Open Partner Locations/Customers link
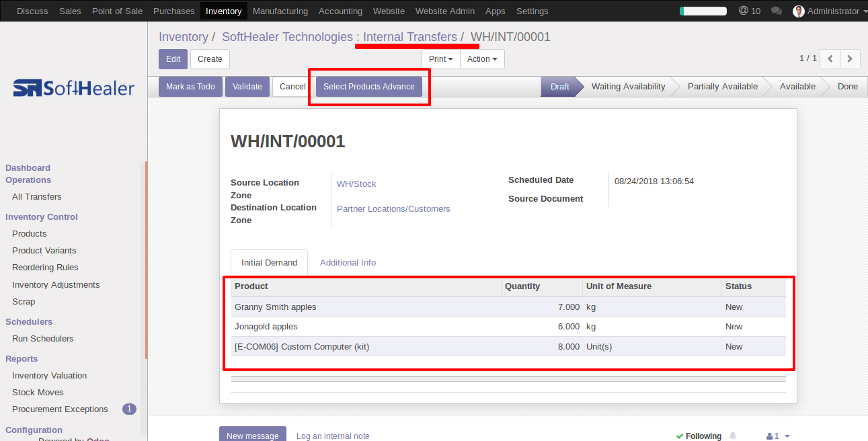The image size is (868, 441). tap(393, 209)
